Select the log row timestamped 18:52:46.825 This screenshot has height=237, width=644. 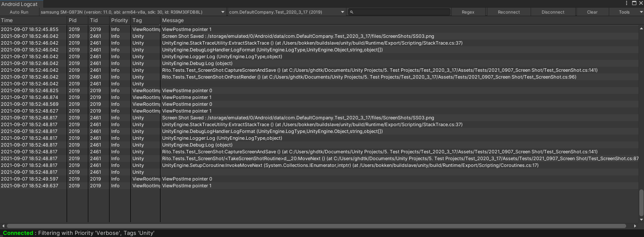[x=319, y=90]
